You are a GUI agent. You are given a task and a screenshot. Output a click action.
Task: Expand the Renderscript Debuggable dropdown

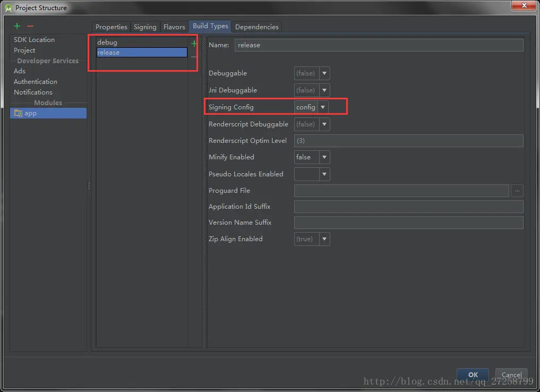(x=324, y=124)
